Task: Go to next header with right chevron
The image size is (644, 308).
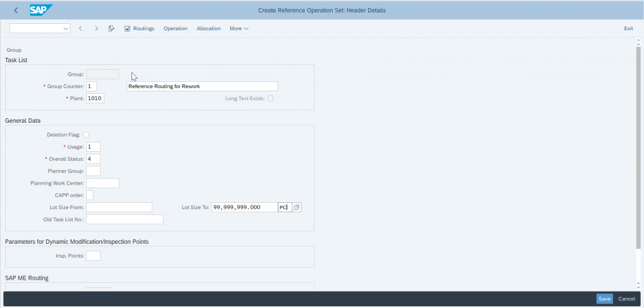Action: [96, 28]
